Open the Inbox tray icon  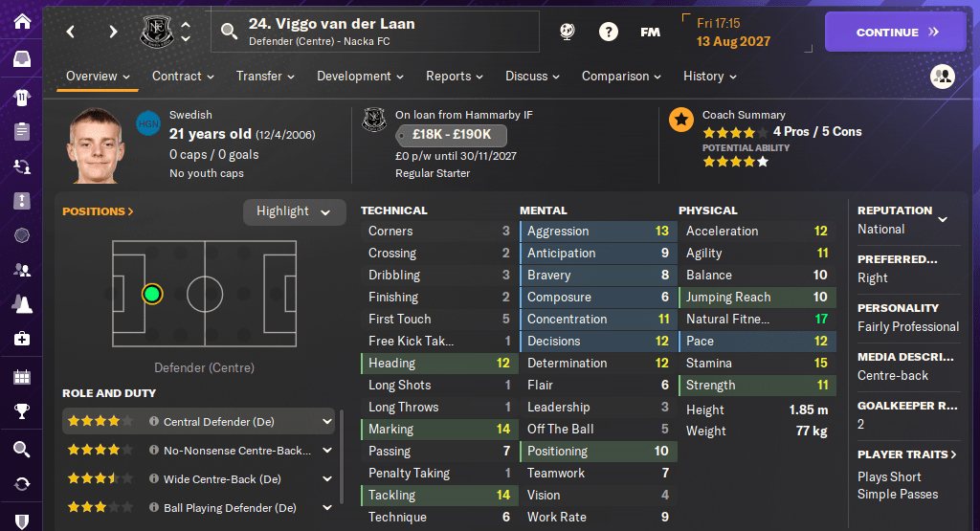(x=21, y=59)
